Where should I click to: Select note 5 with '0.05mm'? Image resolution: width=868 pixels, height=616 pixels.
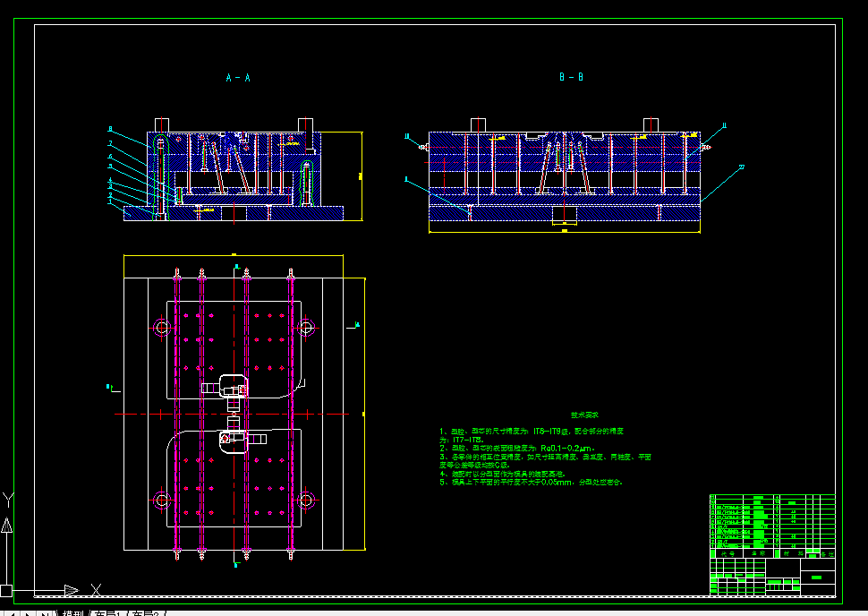[531, 483]
